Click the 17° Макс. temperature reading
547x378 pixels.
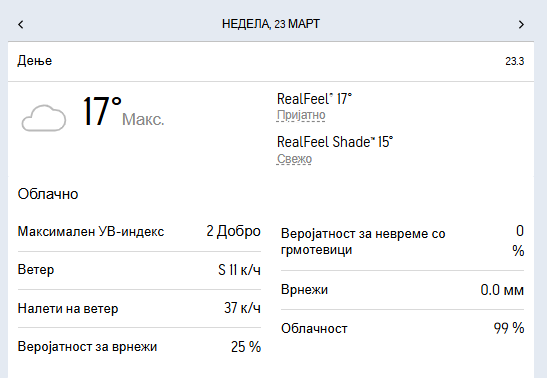[123, 112]
